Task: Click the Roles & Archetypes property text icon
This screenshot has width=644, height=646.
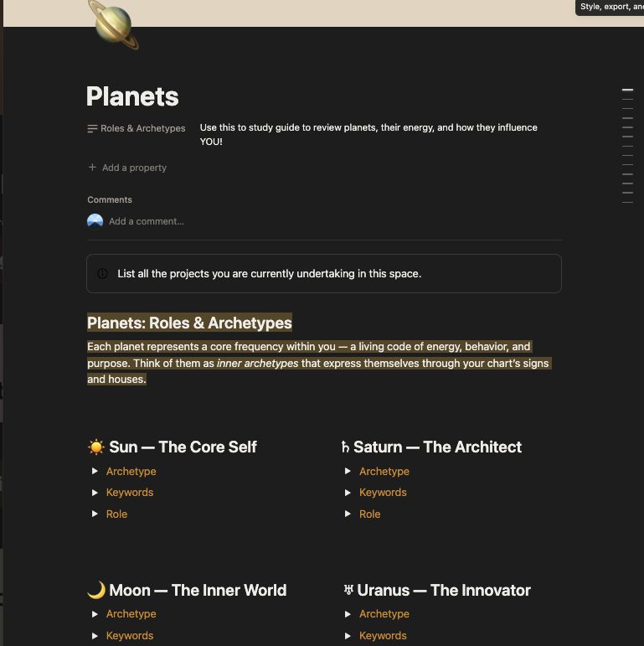Action: click(x=92, y=128)
